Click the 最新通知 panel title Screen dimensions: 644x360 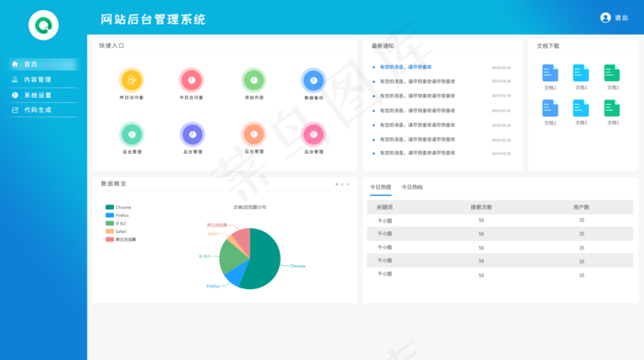(383, 46)
